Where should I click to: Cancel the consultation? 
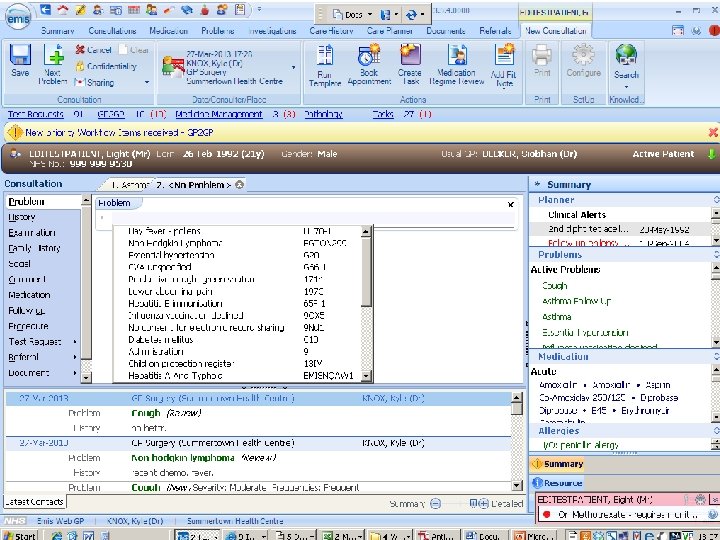point(94,50)
